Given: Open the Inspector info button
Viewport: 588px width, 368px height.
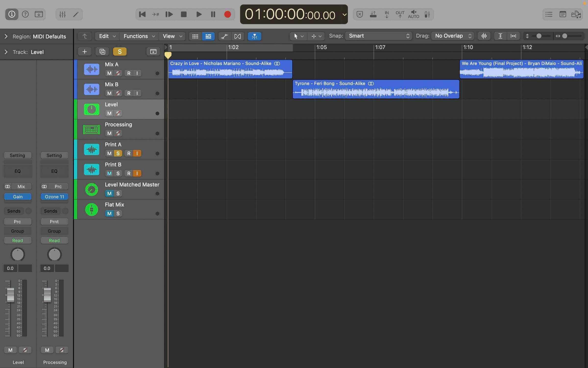Looking at the screenshot, I should tap(12, 14).
